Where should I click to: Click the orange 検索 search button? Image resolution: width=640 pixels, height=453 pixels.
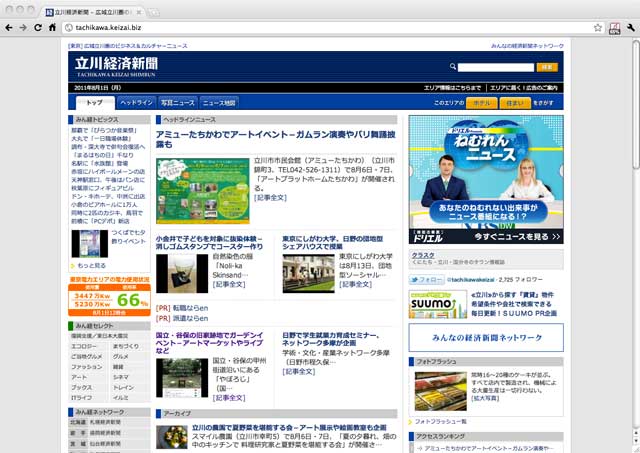(547, 67)
